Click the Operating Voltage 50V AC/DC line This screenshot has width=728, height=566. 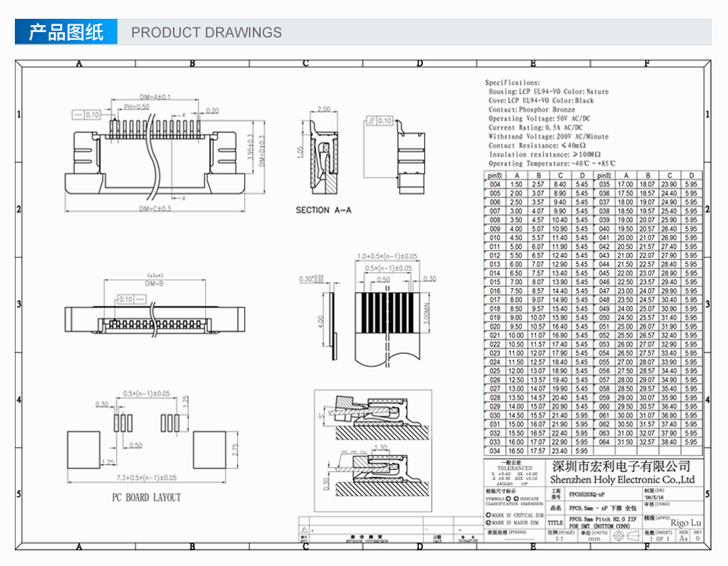pos(539,118)
